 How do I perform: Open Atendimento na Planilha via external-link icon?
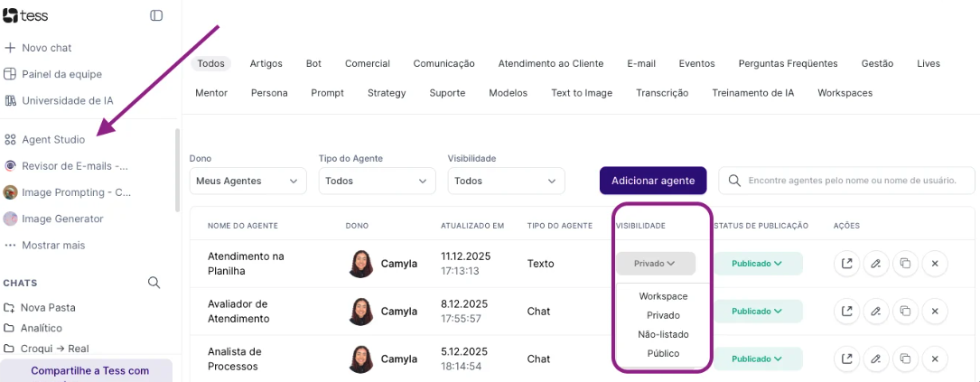pos(847,263)
